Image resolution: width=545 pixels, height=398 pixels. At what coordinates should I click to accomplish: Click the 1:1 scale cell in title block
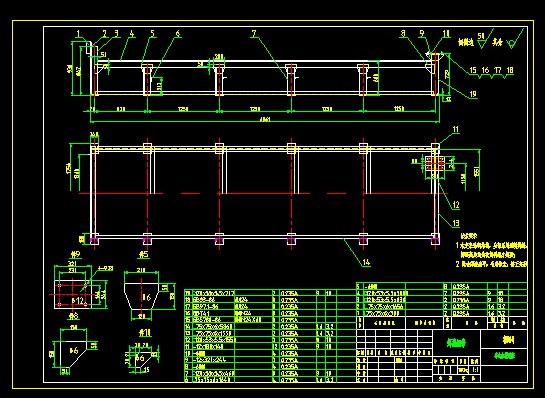pos(474,370)
